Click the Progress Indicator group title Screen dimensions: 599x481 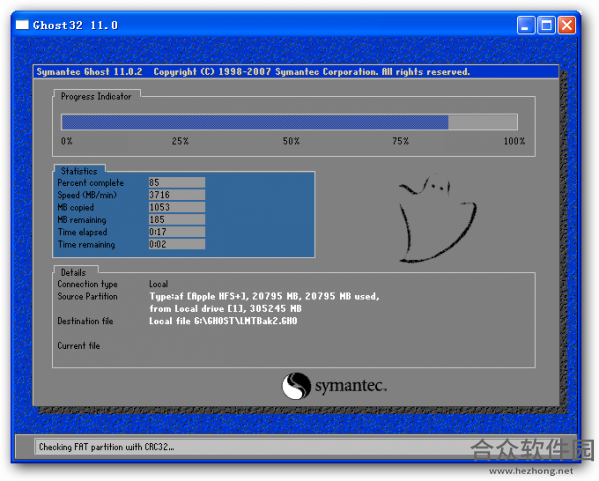[x=96, y=96]
